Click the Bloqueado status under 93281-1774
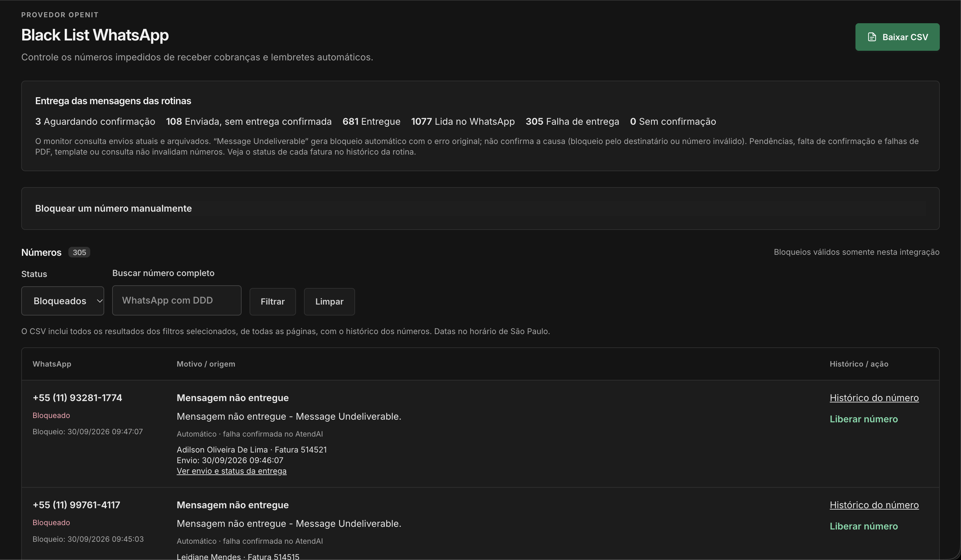Image resolution: width=961 pixels, height=560 pixels. 51,415
